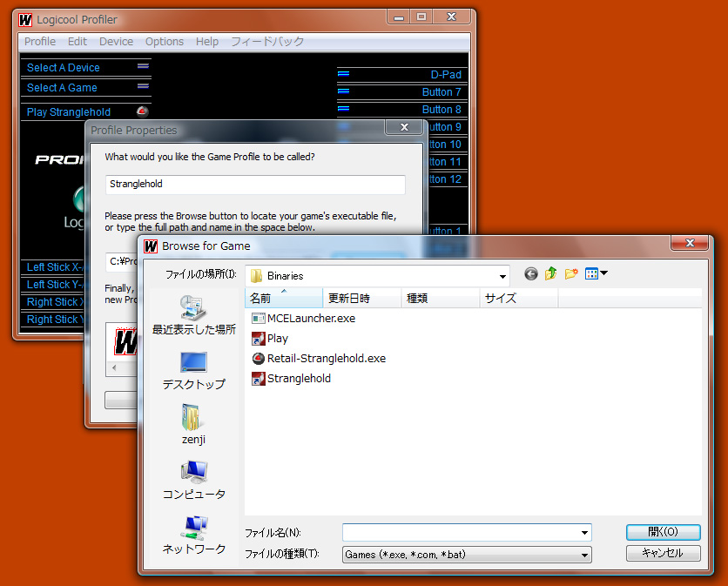Viewport: 728px width, 586px height.
Task: Click Left Stick X-Axis entry
Action: [x=55, y=267]
